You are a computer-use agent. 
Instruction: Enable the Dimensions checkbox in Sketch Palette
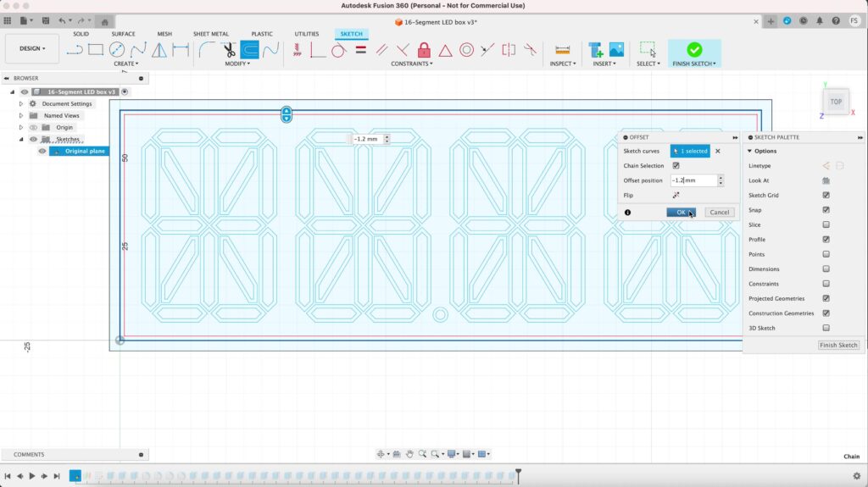coord(826,269)
